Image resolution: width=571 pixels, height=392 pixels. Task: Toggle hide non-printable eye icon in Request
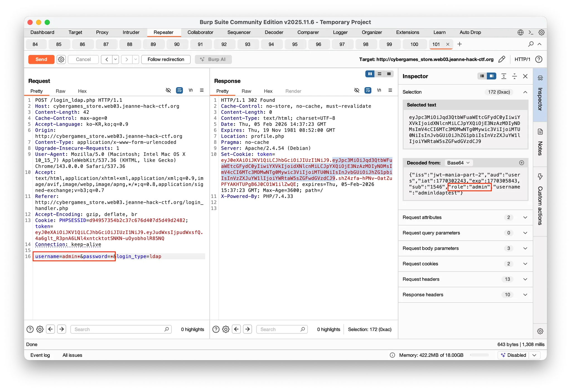click(x=168, y=90)
